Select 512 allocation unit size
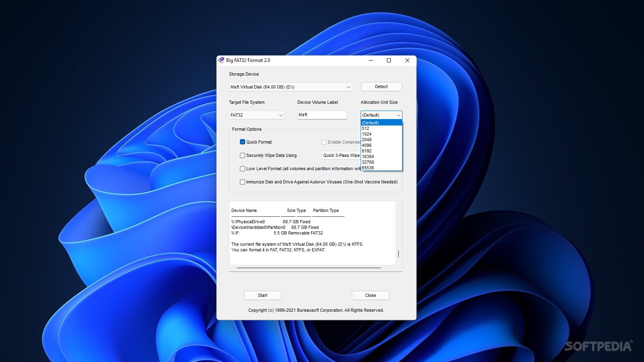This screenshot has width=644, height=362. point(381,128)
